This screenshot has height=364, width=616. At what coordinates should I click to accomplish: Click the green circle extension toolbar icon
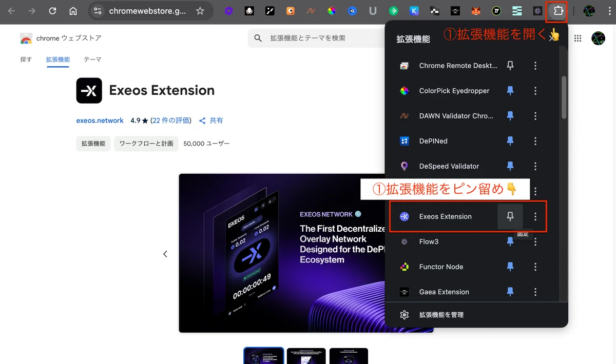[394, 11]
